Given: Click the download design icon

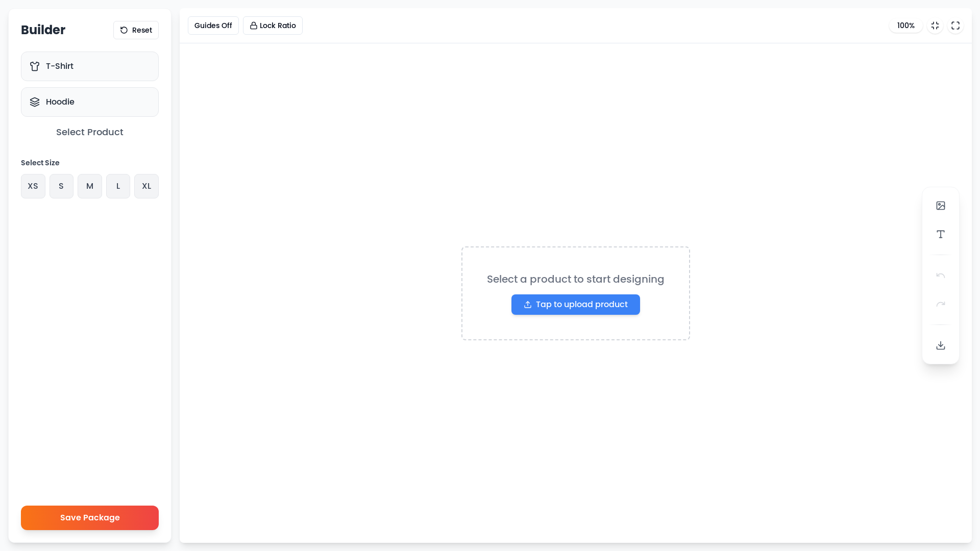Looking at the screenshot, I should coord(940,345).
